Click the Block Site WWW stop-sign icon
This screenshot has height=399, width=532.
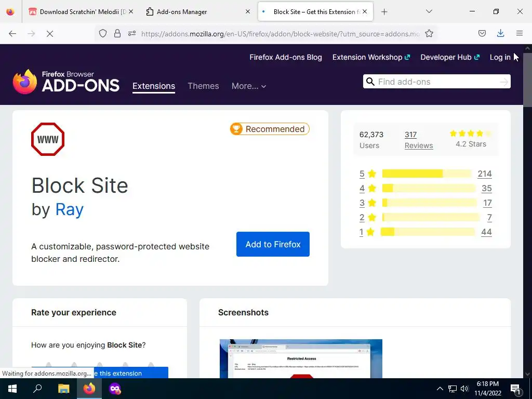[47, 139]
